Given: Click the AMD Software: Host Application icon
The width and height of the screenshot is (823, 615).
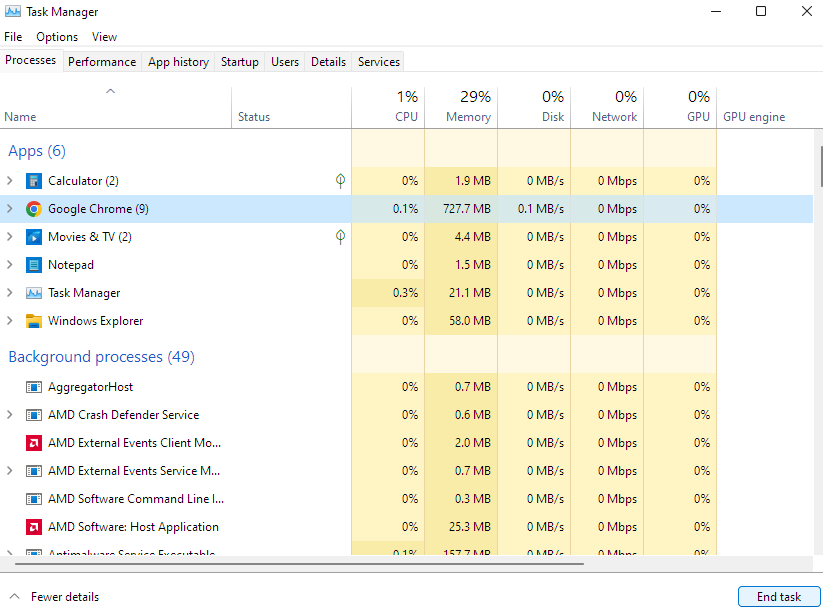Looking at the screenshot, I should click(34, 527).
